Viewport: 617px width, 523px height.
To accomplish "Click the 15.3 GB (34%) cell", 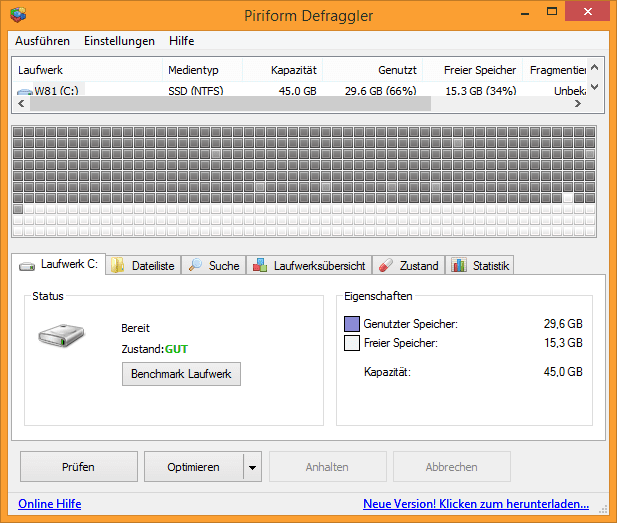I will (480, 91).
